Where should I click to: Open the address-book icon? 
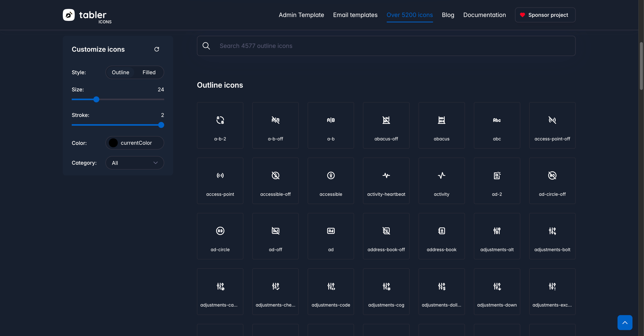441,236
